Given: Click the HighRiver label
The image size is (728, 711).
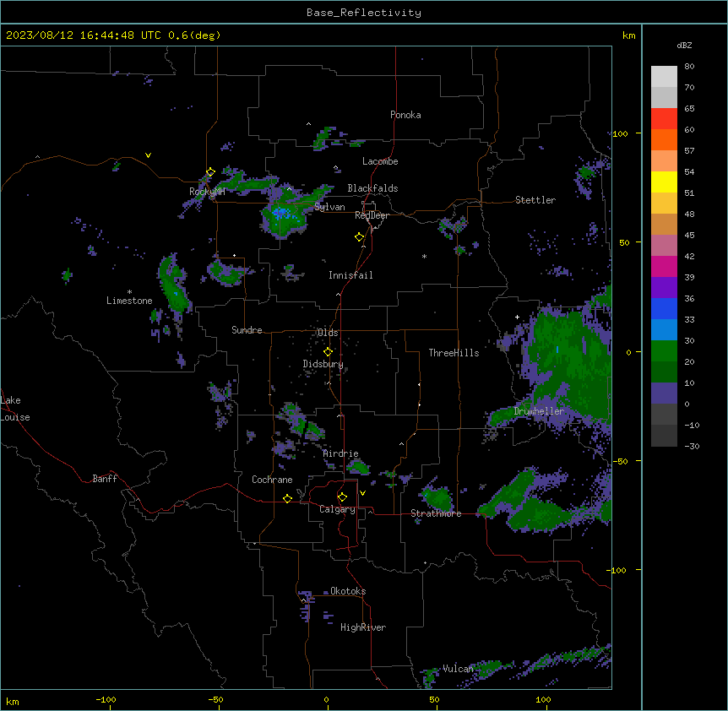Looking at the screenshot, I should pyautogui.click(x=363, y=627).
